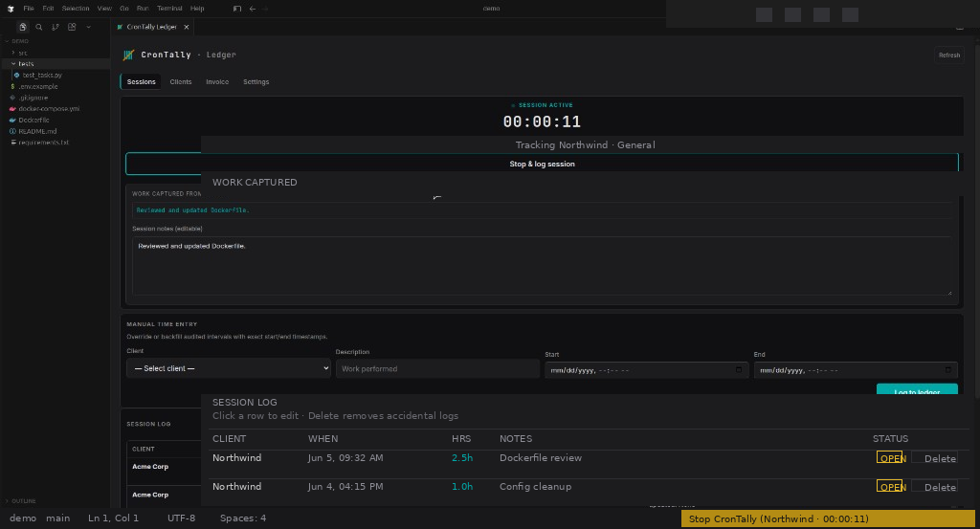This screenshot has width=980, height=529.
Task: Click the Jun 4, 04:15 PM cell
Action: point(345,487)
